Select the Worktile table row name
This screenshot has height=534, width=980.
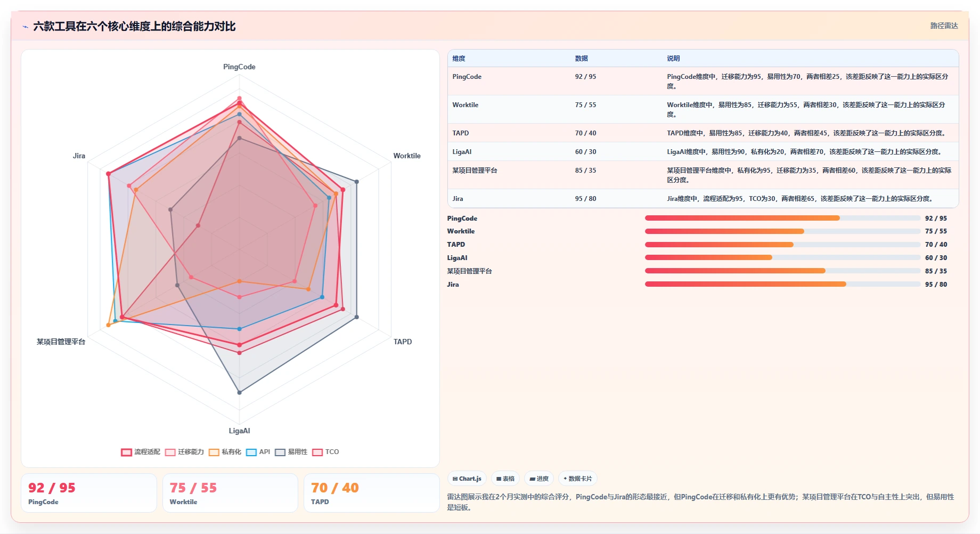[x=465, y=105]
